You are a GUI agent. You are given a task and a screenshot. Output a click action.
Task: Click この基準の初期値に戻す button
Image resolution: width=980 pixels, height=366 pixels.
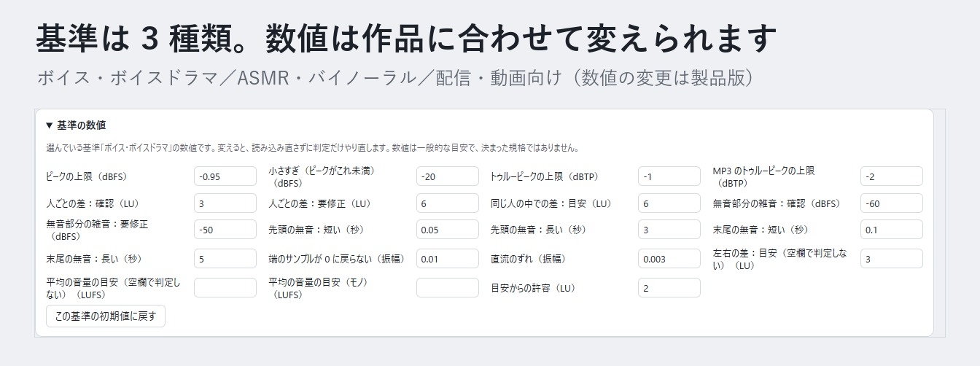pyautogui.click(x=106, y=316)
